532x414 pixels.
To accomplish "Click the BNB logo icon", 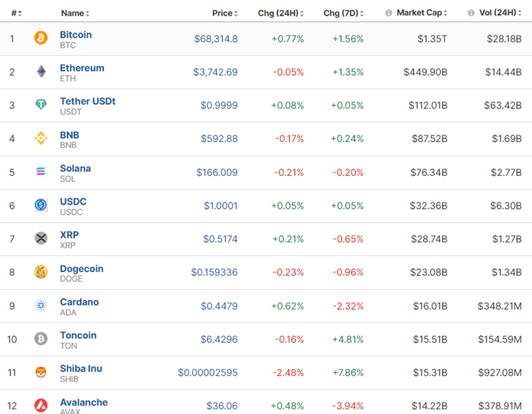I will pyautogui.click(x=41, y=138).
